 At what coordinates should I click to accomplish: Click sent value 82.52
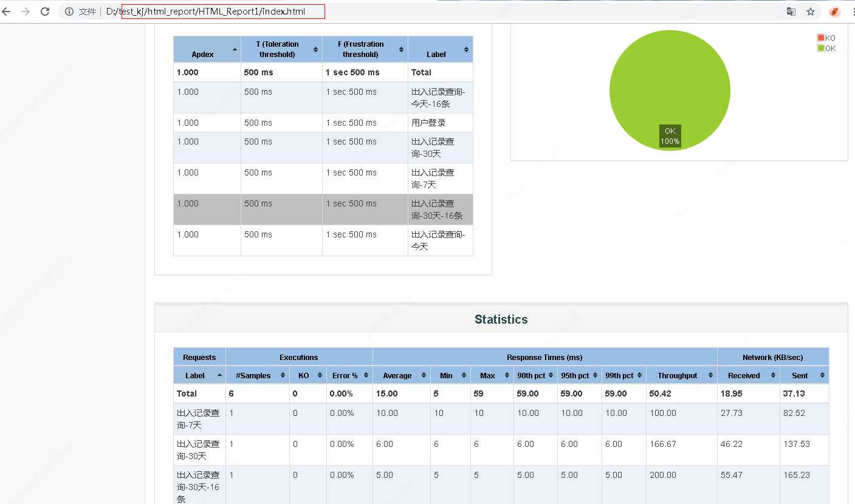[x=794, y=413]
